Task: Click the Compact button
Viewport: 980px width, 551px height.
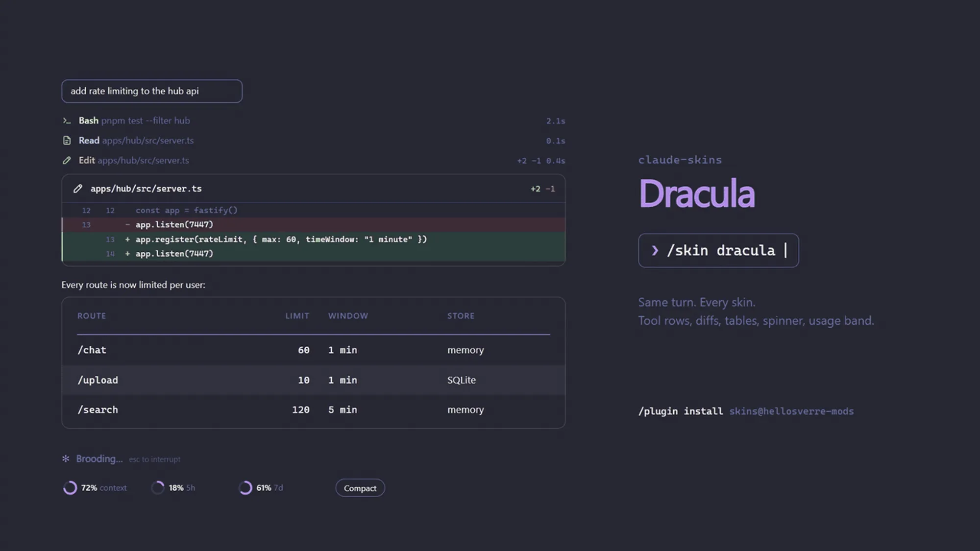Action: (360, 488)
